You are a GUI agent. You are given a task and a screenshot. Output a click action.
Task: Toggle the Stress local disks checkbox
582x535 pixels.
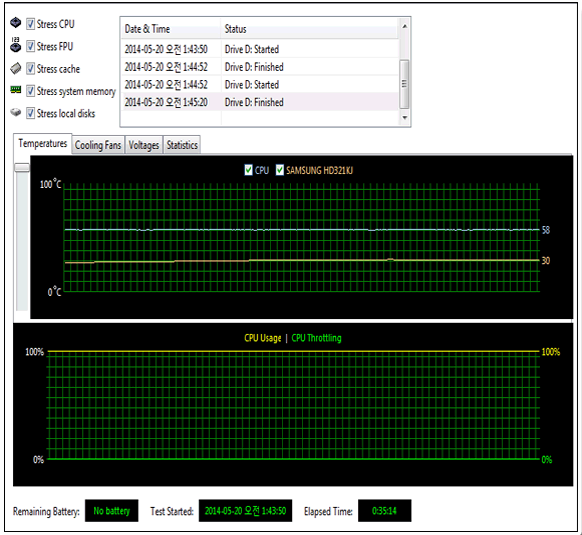tap(30, 114)
